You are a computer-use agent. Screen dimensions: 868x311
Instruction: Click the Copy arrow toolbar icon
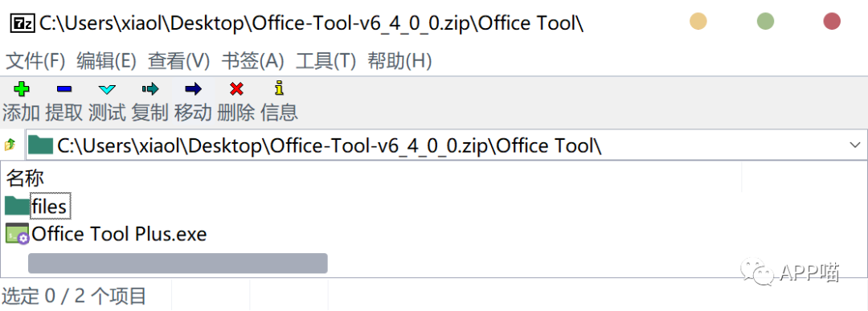(150, 88)
